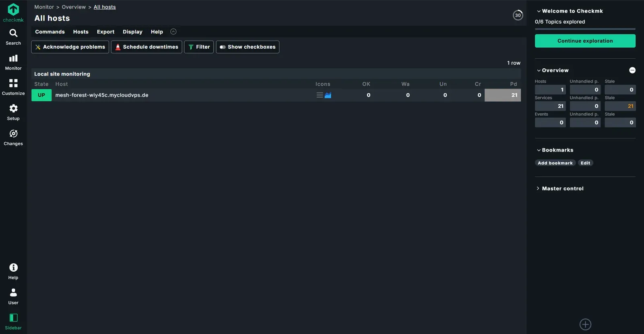Image resolution: width=644 pixels, height=334 pixels.
Task: Click the topics explored progress bar
Action: [x=585, y=29]
